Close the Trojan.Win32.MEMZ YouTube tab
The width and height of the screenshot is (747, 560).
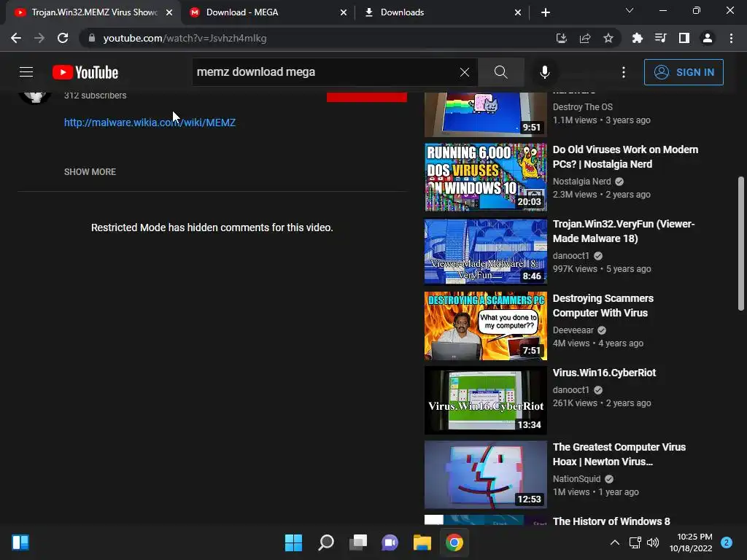(x=169, y=12)
